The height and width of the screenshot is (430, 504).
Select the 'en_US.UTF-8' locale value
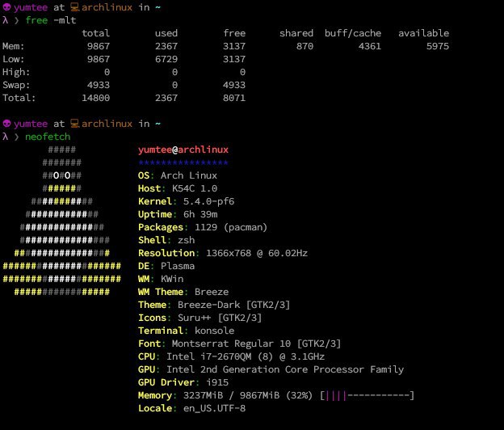(214, 408)
